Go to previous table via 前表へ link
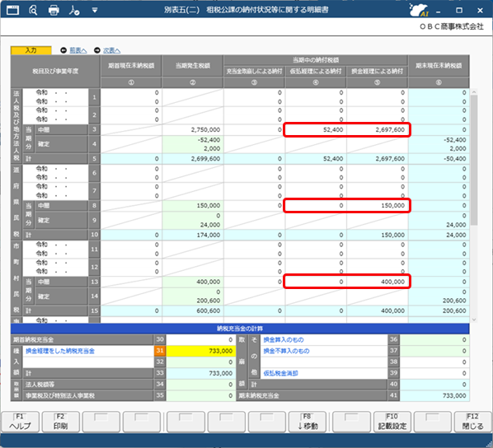 tap(78, 50)
